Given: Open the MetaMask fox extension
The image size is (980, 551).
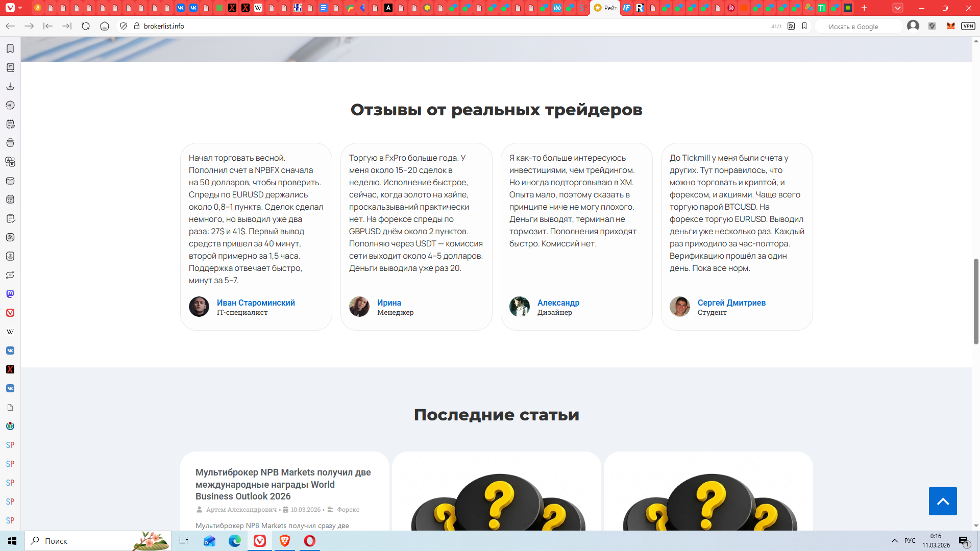Looking at the screenshot, I should point(950,26).
